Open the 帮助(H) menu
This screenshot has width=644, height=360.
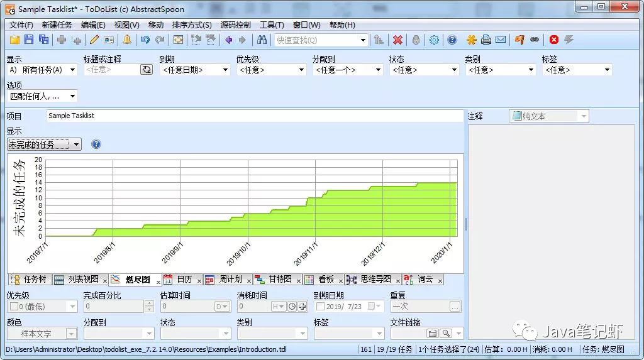tap(343, 25)
